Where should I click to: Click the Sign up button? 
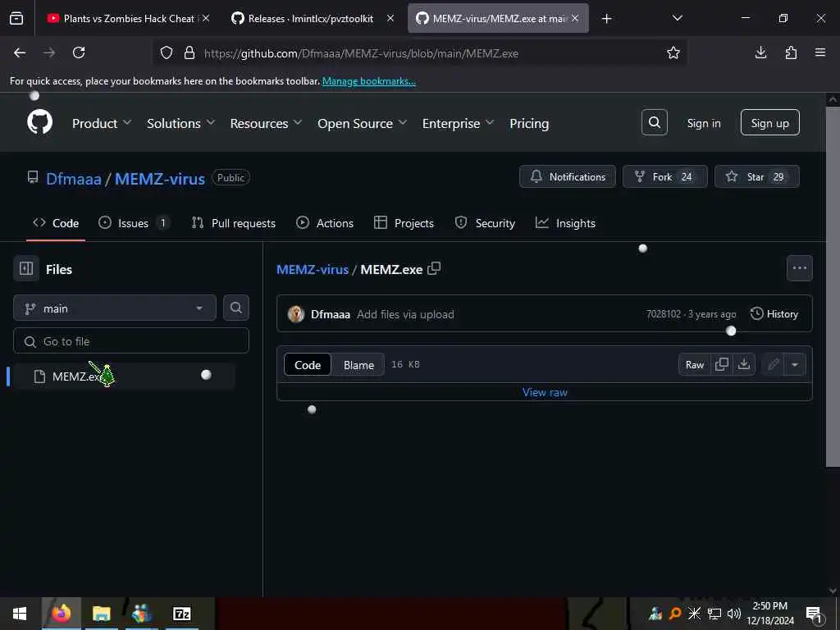point(769,123)
